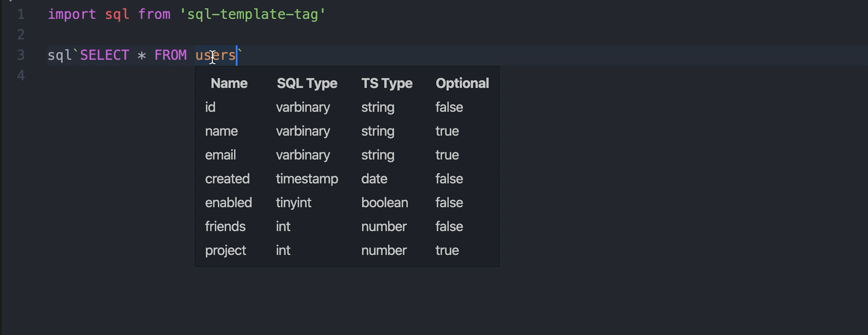Click the 'email' column name in the table

[x=220, y=155]
